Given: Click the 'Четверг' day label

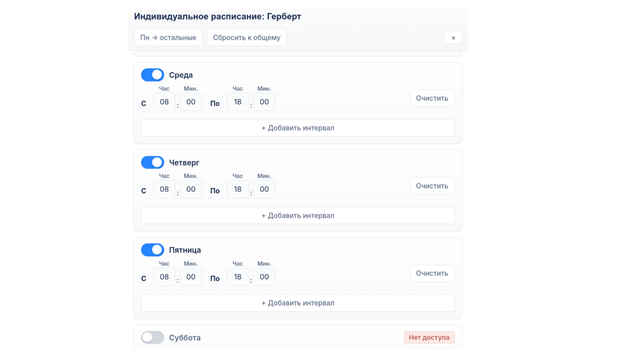Looking at the screenshot, I should pos(184,163).
